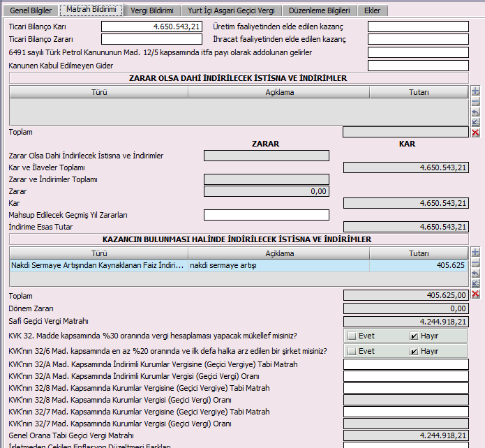Click Tutarı column header in Kazancın Bulunması table
This screenshot has width=485, height=448.
(419, 253)
